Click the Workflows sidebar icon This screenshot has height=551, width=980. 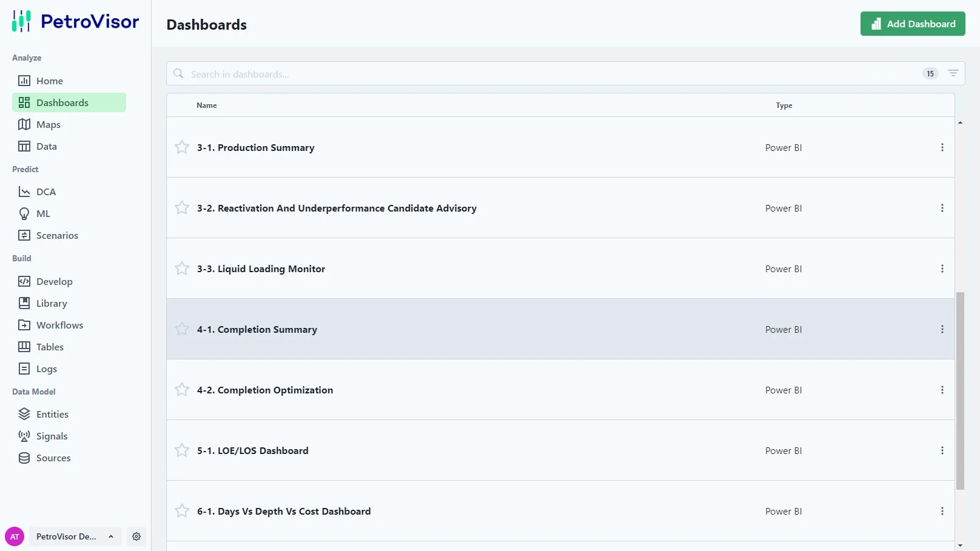[x=24, y=325]
